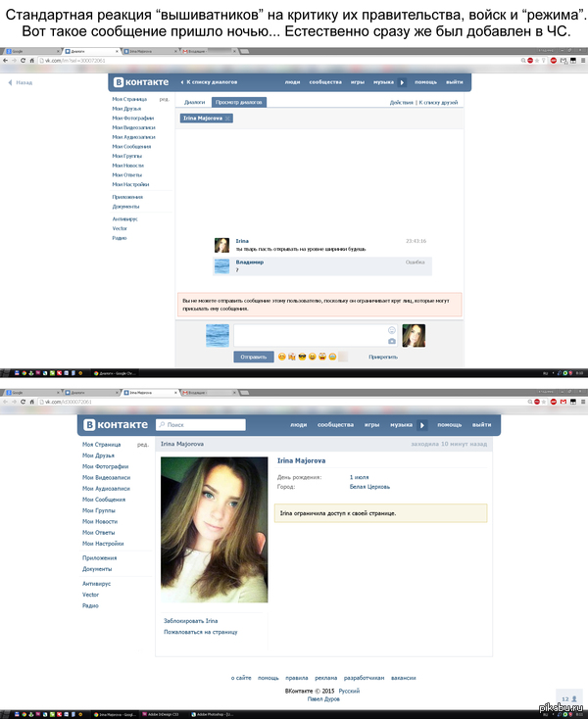Open Adobe InDesign from the bottom taskbar

tap(167, 714)
